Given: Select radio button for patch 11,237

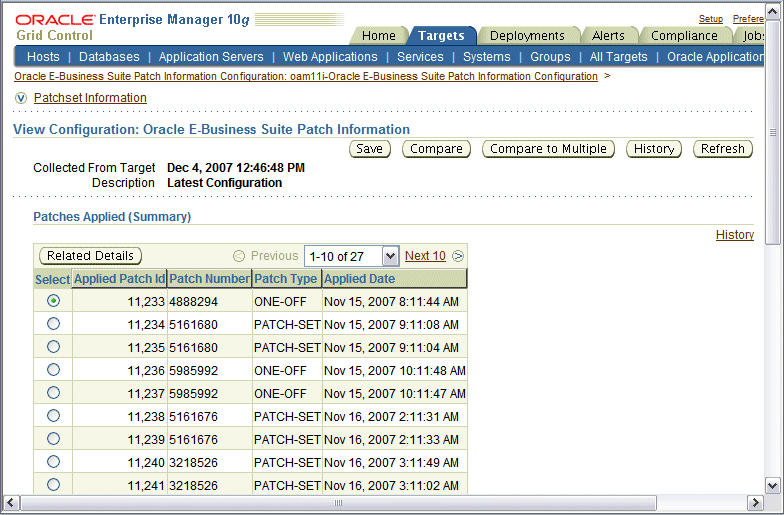Looking at the screenshot, I should click(x=53, y=392).
